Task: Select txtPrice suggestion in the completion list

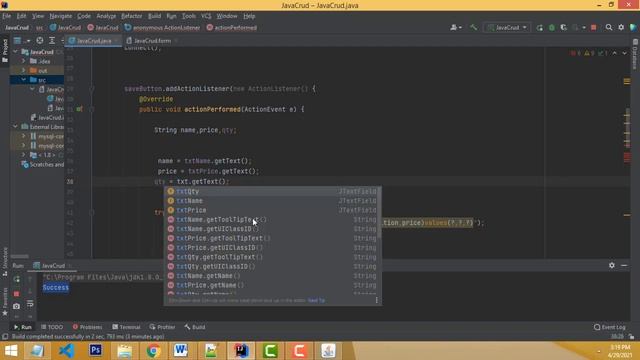Action: click(x=272, y=210)
